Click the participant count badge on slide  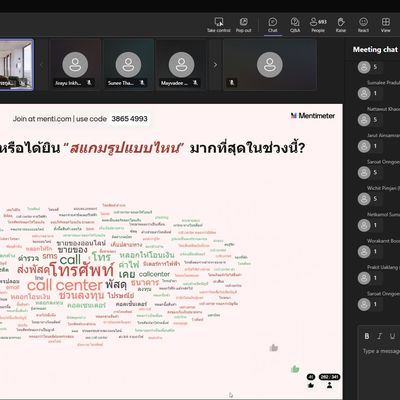(x=329, y=377)
